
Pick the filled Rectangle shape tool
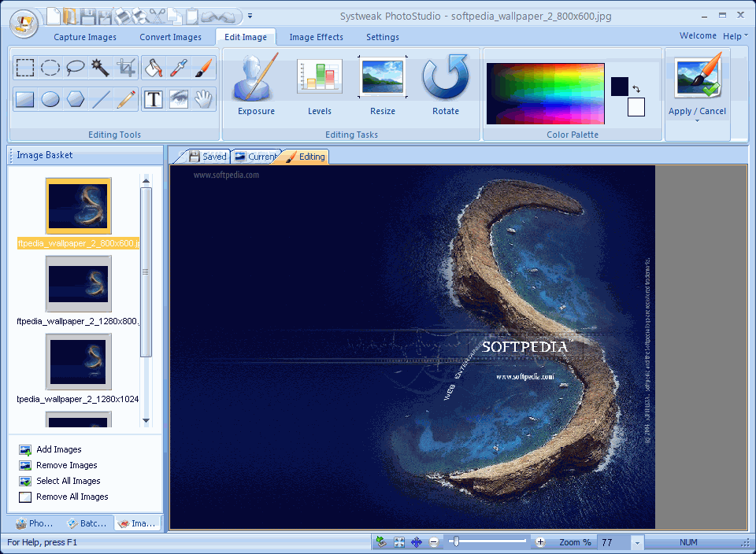coord(24,99)
